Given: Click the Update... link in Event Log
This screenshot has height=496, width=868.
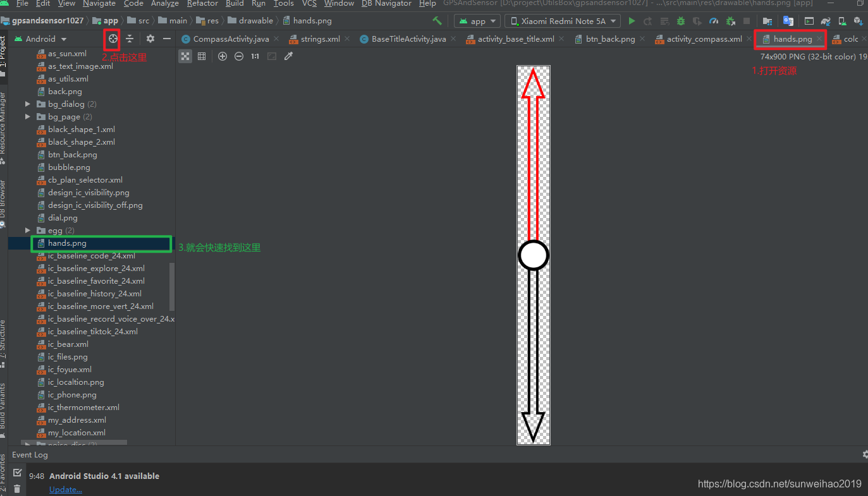Looking at the screenshot, I should tap(66, 490).
